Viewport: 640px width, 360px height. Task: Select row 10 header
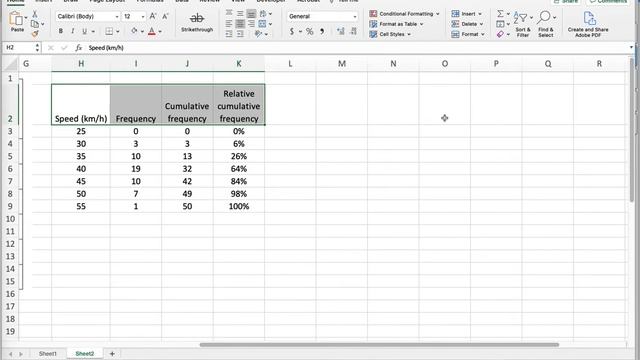pyautogui.click(x=10, y=219)
